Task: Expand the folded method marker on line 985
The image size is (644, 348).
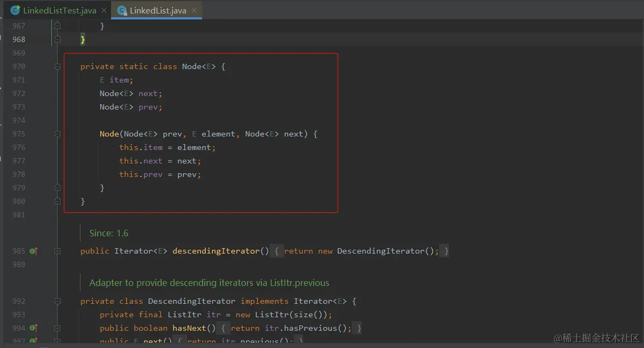Action: pos(58,251)
